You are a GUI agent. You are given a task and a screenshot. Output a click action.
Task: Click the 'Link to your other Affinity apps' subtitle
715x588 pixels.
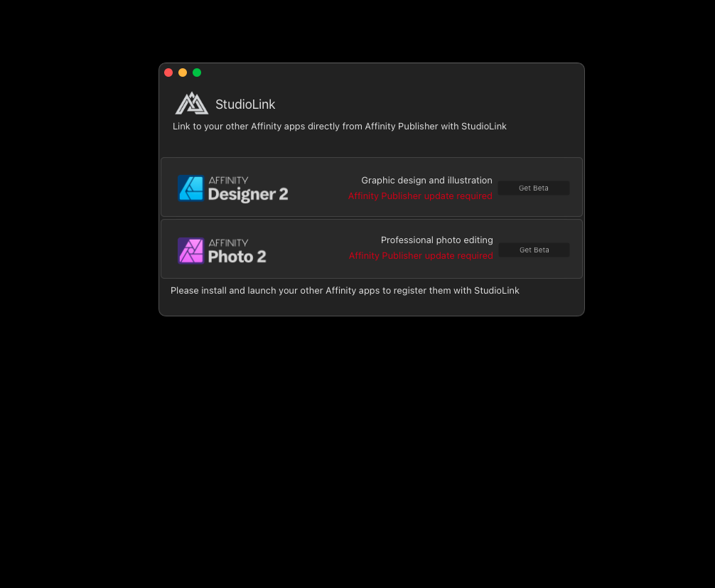339,127
